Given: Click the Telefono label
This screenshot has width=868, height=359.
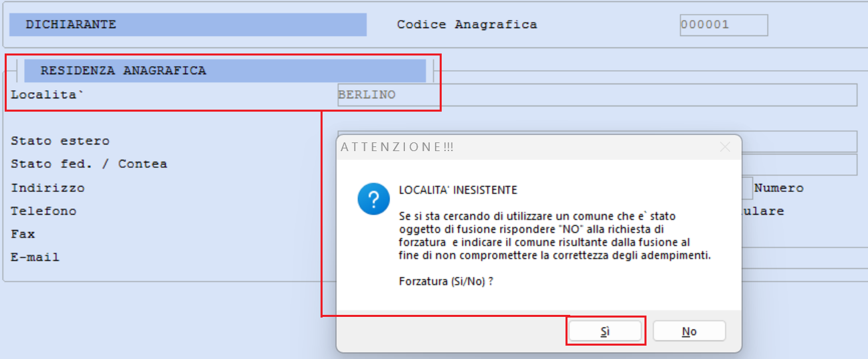Looking at the screenshot, I should (x=44, y=211).
